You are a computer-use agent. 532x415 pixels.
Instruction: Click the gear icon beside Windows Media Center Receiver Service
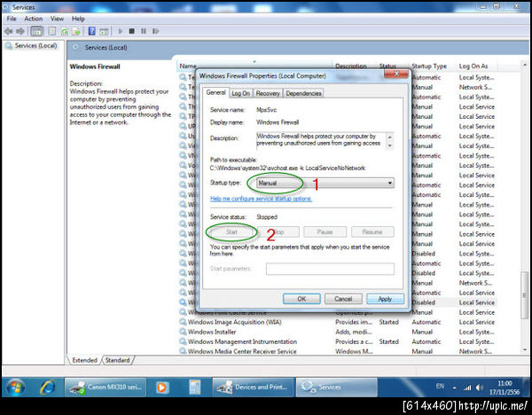tap(183, 351)
